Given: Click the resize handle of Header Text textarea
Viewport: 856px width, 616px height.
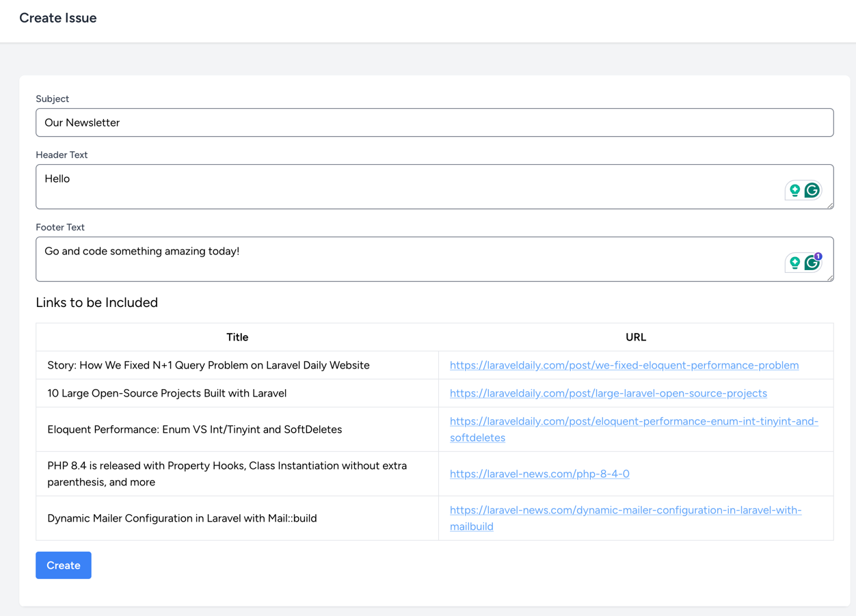Looking at the screenshot, I should pos(829,204).
